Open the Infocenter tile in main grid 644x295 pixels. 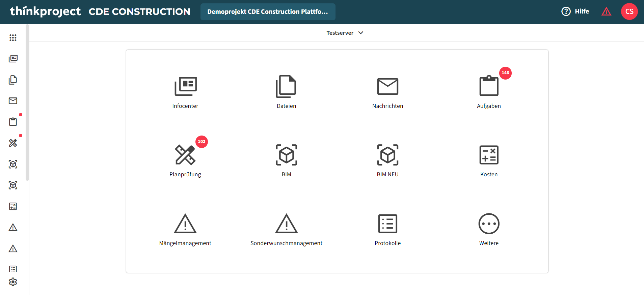click(x=185, y=92)
